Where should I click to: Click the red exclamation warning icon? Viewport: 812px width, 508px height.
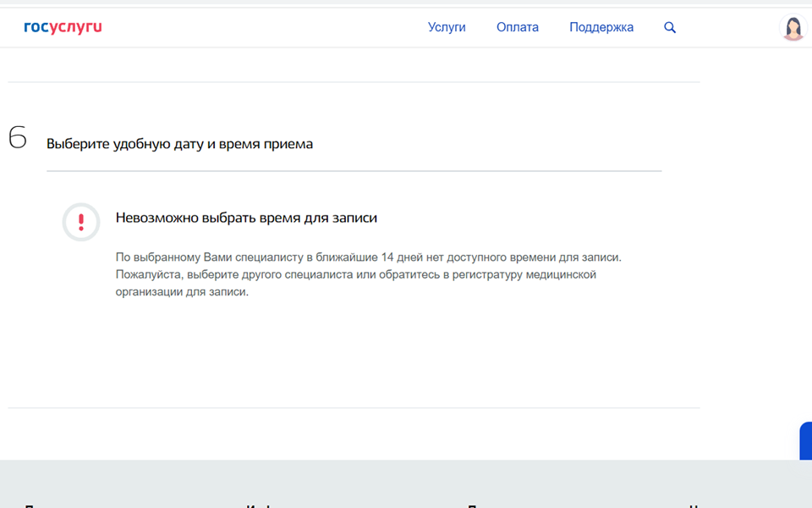point(81,222)
